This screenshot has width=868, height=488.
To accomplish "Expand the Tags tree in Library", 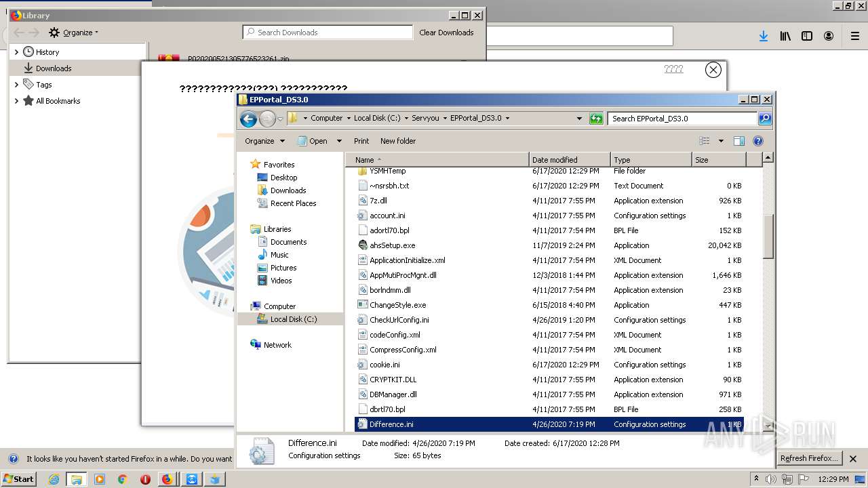I will coord(16,85).
